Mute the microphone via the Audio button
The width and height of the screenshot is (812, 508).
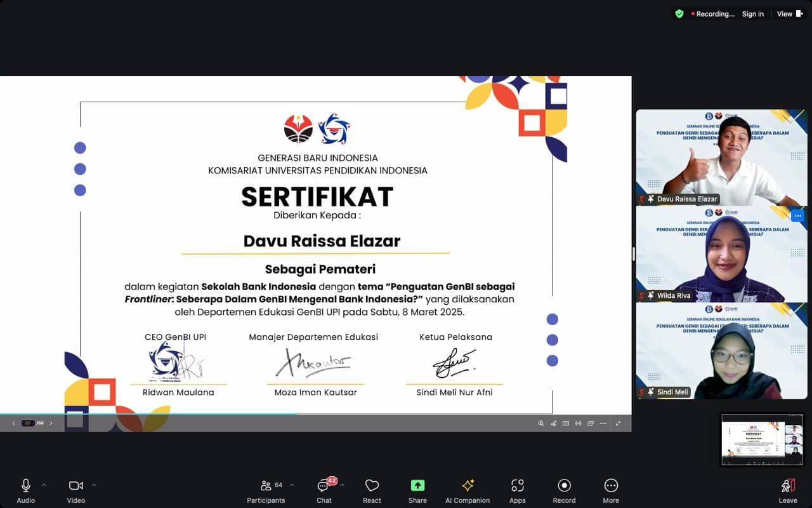26,490
